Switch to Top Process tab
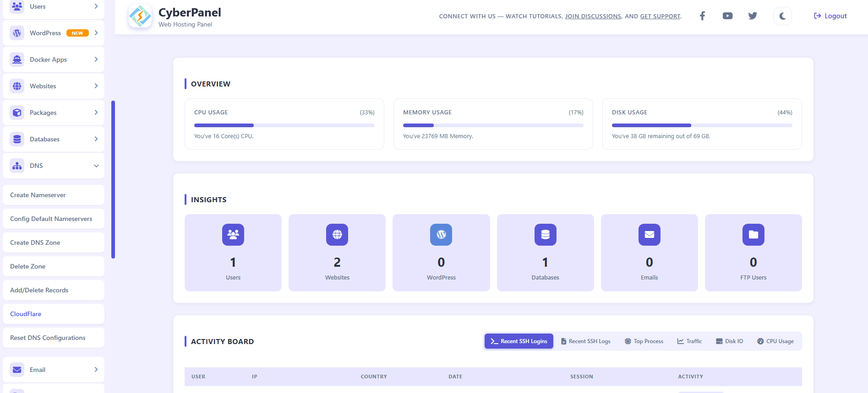The height and width of the screenshot is (393, 868). click(x=644, y=341)
